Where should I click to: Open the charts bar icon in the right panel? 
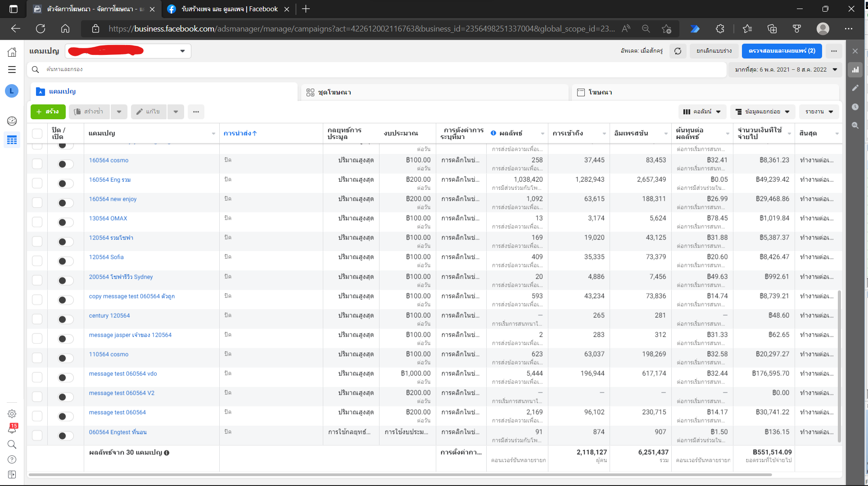855,70
